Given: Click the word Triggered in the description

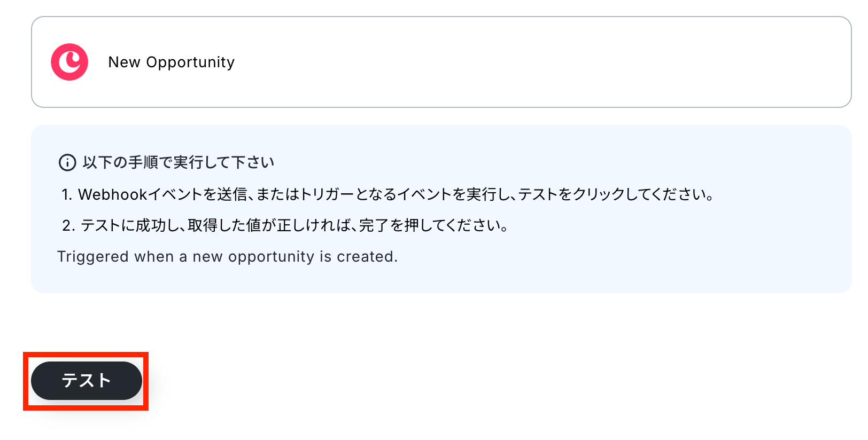Looking at the screenshot, I should click(x=93, y=257).
